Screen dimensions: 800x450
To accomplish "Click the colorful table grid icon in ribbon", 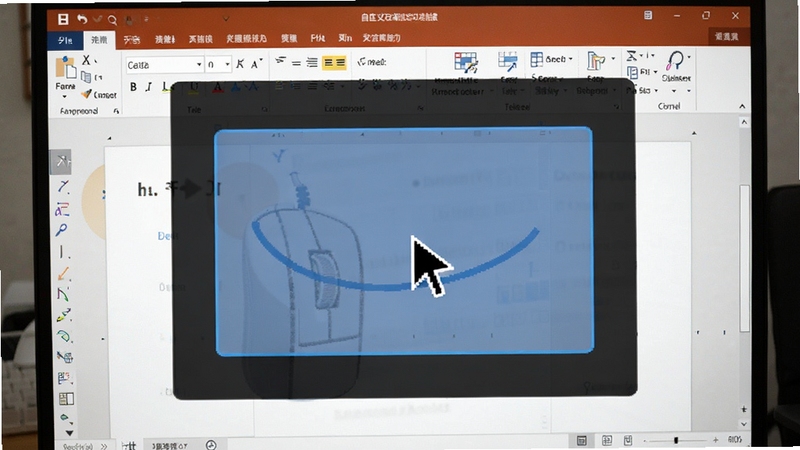I will [x=466, y=63].
